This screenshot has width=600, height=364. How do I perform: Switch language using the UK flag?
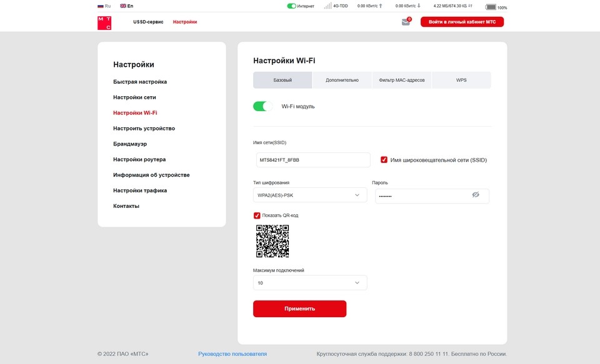click(123, 6)
